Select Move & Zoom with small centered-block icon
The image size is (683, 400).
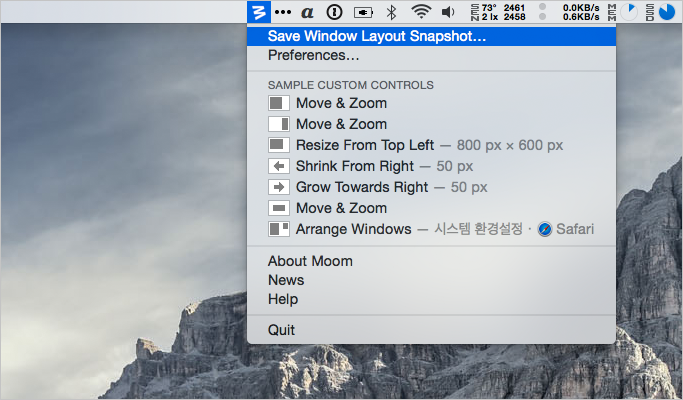(x=431, y=208)
